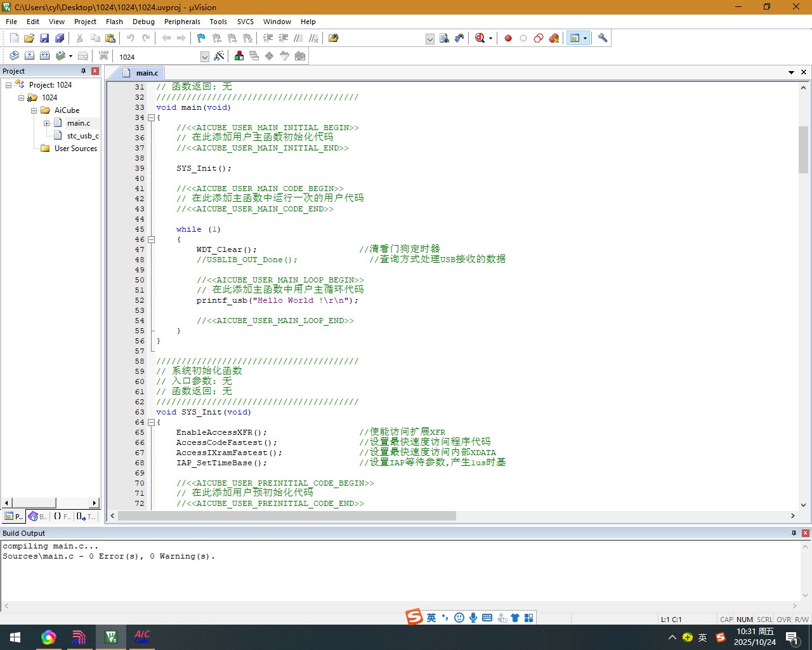Toggle bookmark with the blue flag icon
Screen dimensions: 812x650
pos(201,38)
